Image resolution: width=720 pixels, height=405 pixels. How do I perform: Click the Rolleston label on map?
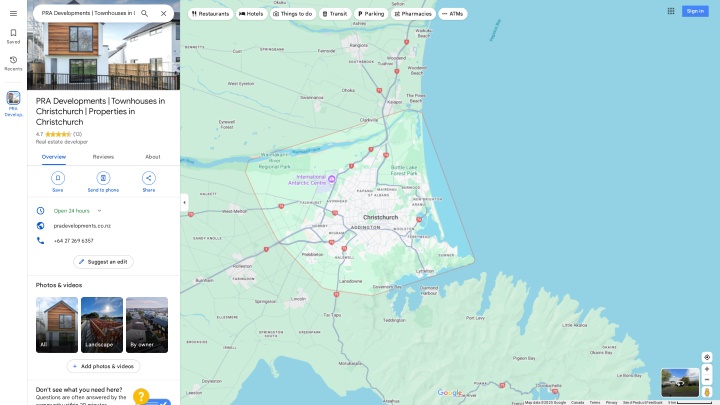click(x=242, y=266)
